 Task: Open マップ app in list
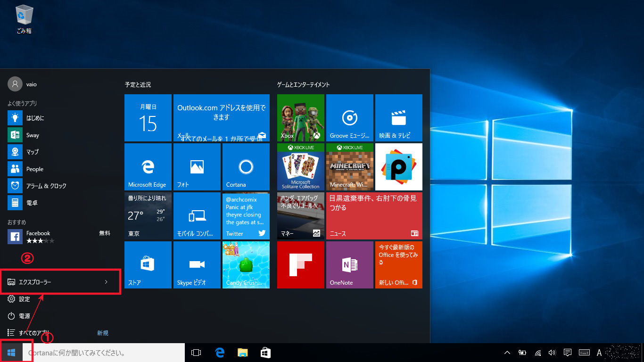click(x=60, y=152)
